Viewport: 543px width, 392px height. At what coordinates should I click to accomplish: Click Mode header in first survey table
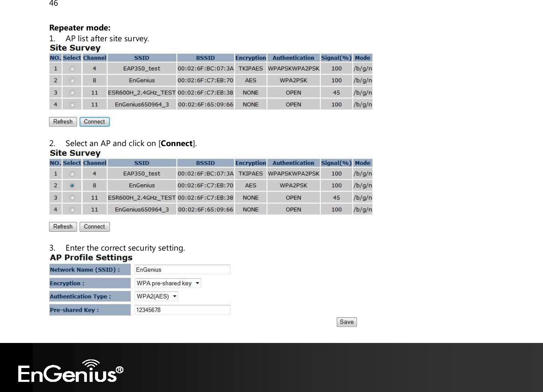[362, 58]
